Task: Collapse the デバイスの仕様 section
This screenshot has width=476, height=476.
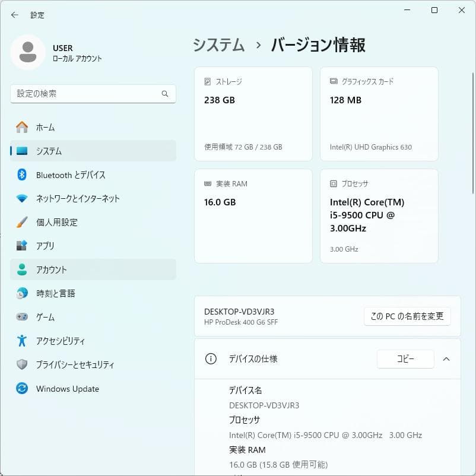Action: coord(447,359)
